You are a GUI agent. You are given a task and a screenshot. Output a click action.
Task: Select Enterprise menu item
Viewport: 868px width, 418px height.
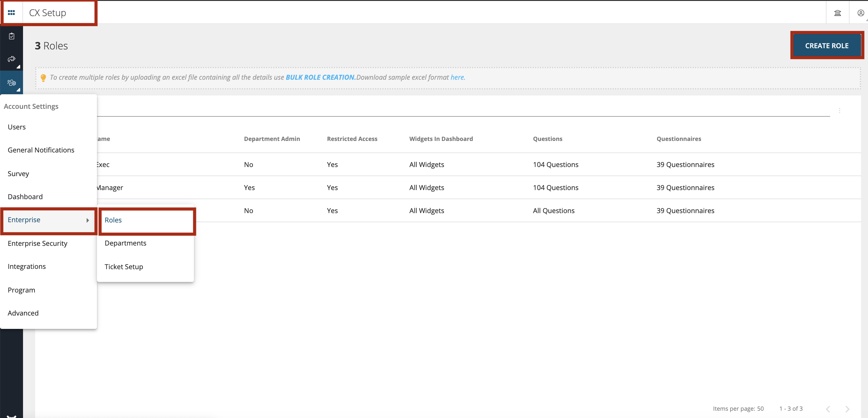48,220
